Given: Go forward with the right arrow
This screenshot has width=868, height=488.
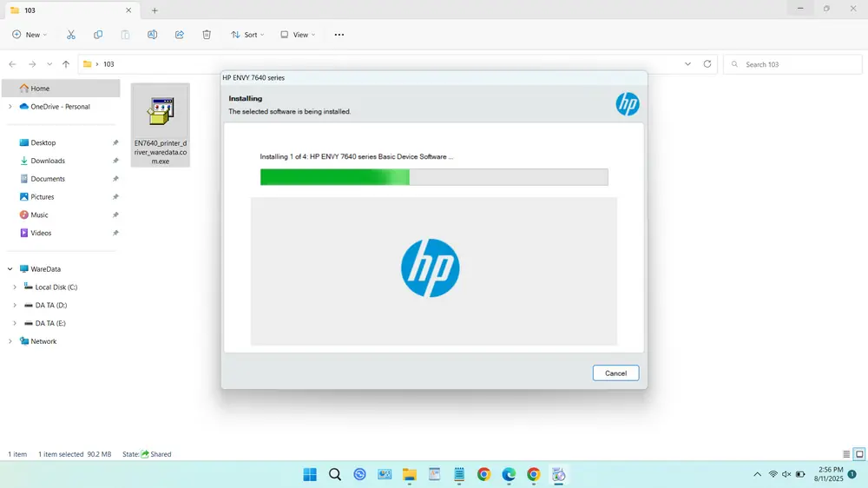Looking at the screenshot, I should pyautogui.click(x=32, y=64).
